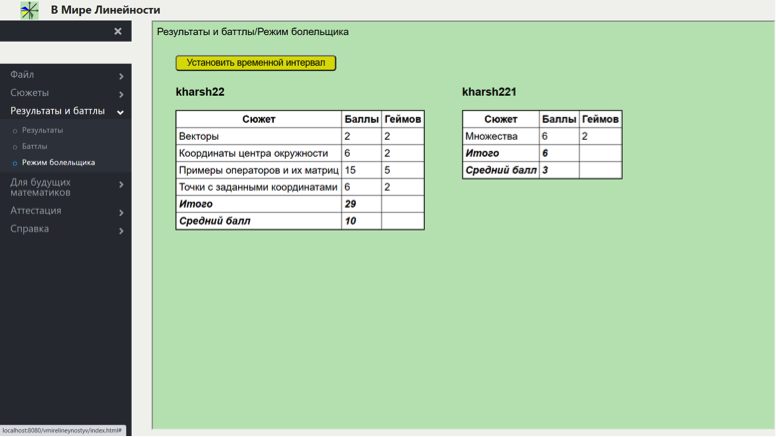Close the sidebar with the X icon
This screenshot has width=776, height=437.
click(117, 31)
